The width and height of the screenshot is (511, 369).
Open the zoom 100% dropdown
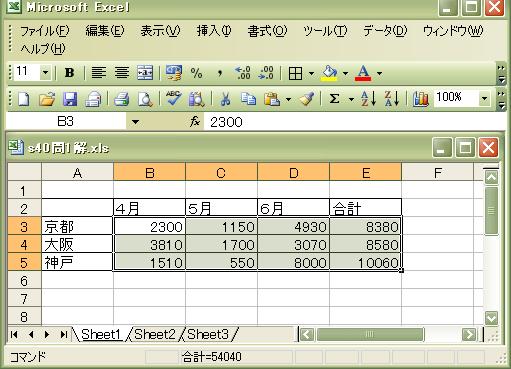484,98
